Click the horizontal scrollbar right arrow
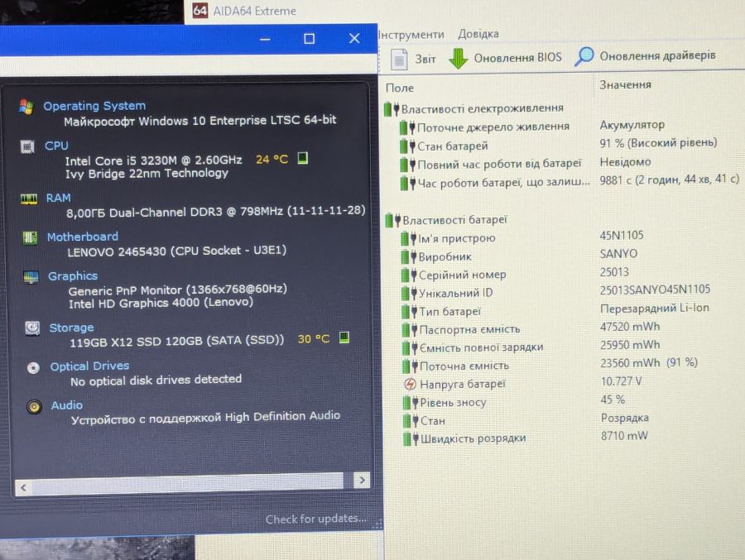The width and height of the screenshot is (745, 560). tap(362, 481)
